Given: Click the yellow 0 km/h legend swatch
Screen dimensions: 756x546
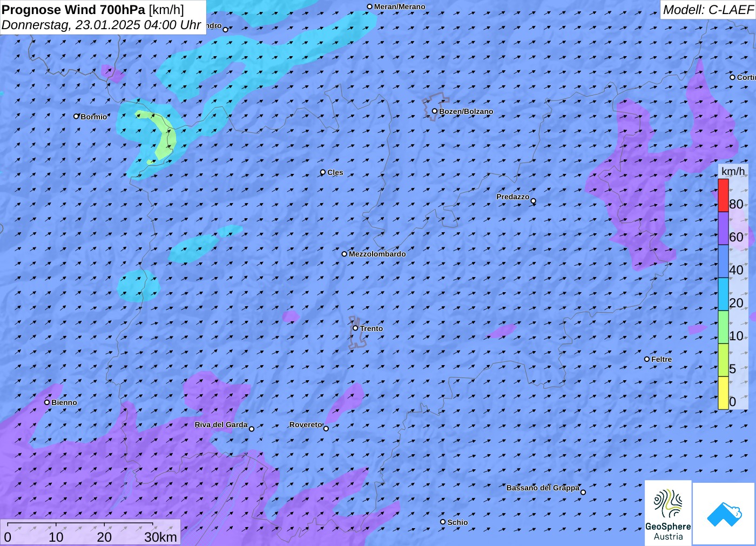Looking at the screenshot, I should point(723,393).
